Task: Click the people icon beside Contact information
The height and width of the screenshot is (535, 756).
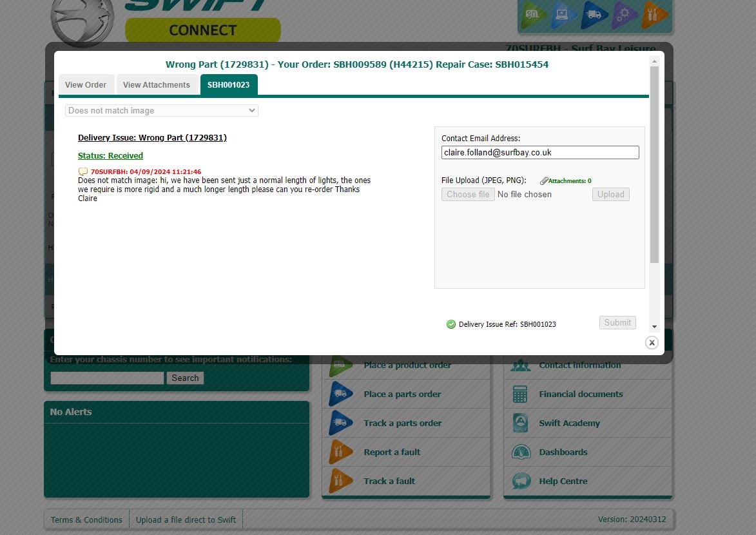Action: pos(521,365)
